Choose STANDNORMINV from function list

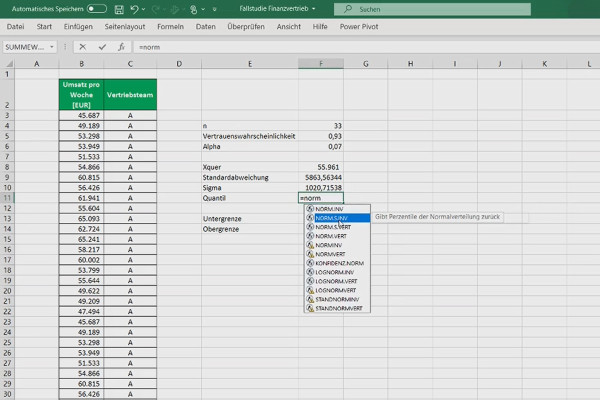click(337, 299)
